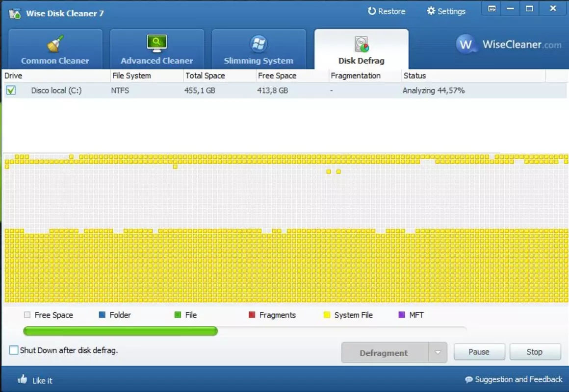Select the Disco local (C:) drive name

(56, 90)
